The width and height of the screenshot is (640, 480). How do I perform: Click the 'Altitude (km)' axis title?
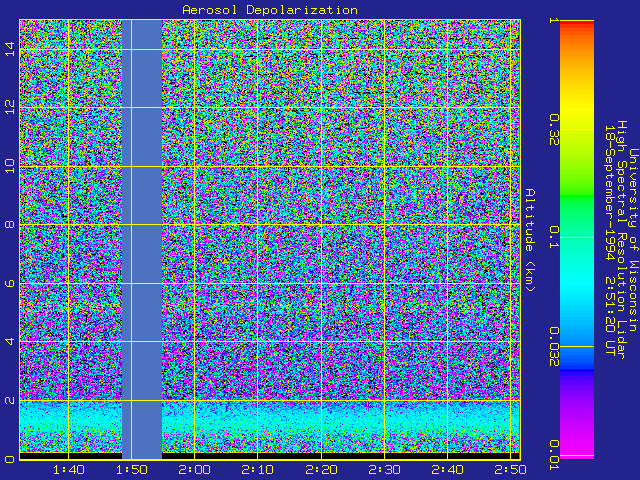tap(530, 240)
